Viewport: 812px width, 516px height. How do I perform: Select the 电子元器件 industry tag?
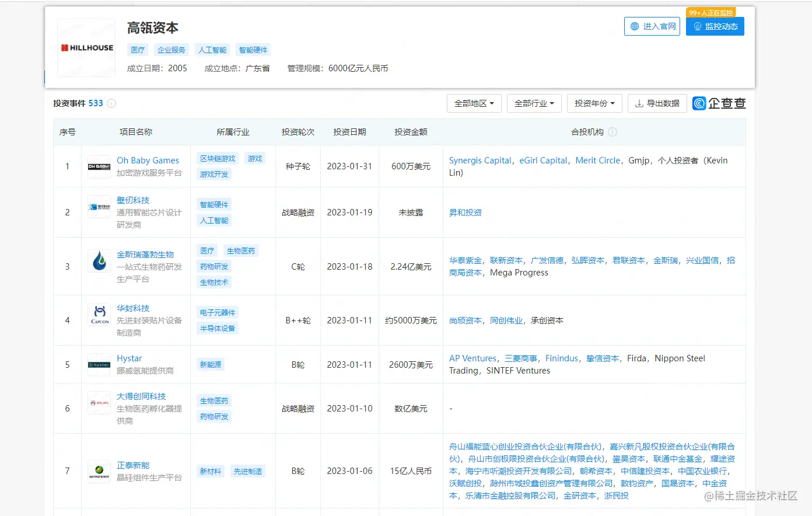click(x=218, y=313)
